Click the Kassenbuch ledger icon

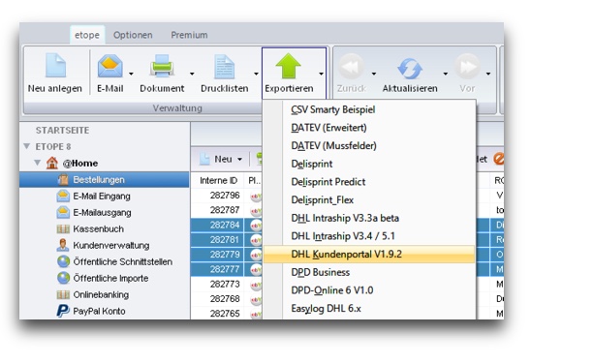click(63, 229)
